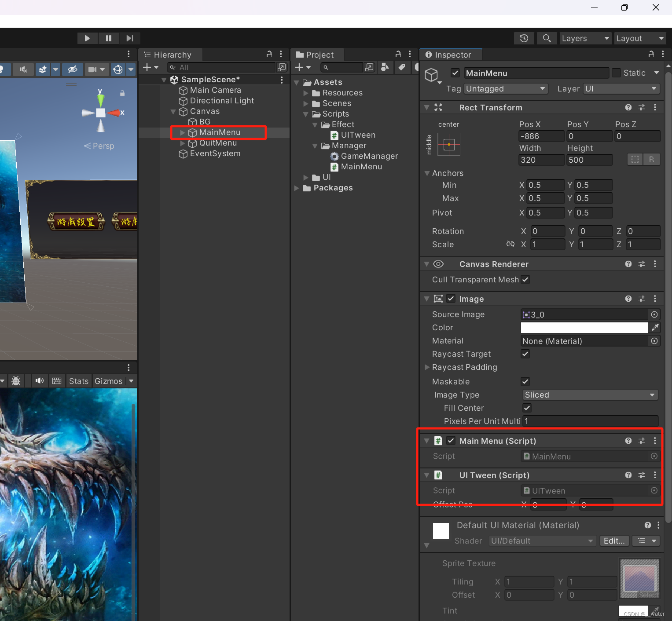The width and height of the screenshot is (672, 621).
Task: Open the Layer dropdown showing UI
Action: (x=622, y=89)
